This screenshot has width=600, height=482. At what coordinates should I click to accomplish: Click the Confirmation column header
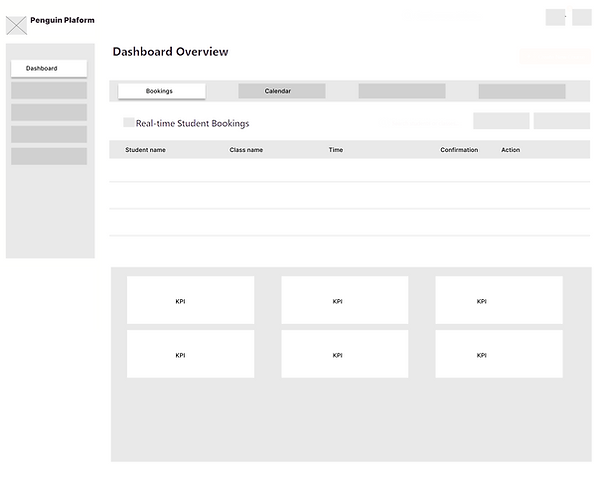coord(459,150)
